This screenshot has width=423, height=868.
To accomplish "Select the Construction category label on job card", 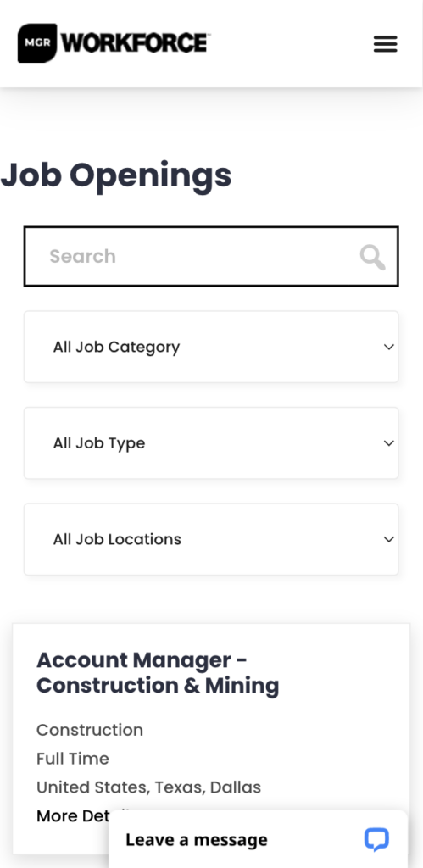I will (90, 730).
